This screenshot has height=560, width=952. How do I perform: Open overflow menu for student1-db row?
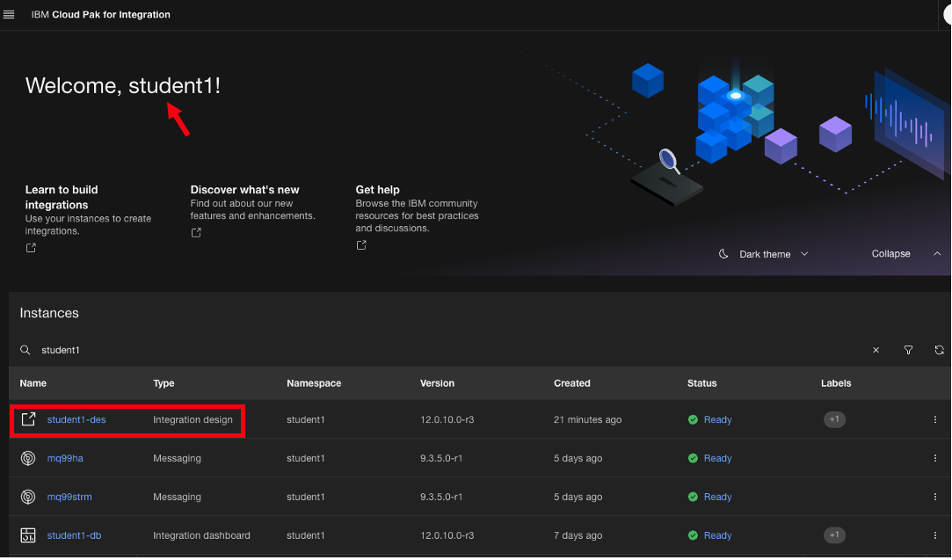[935, 535]
